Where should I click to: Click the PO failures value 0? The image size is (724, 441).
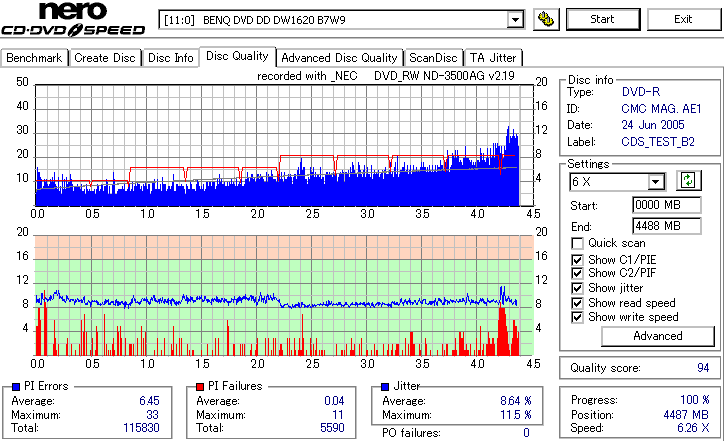[526, 433]
